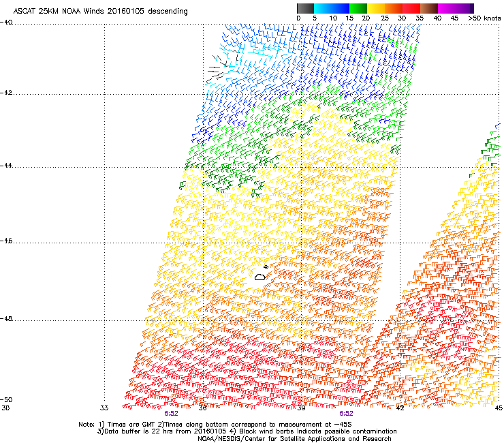Select the orange 25-30 knots legend swatch
This screenshot has width=504, height=443.
[394, 8]
